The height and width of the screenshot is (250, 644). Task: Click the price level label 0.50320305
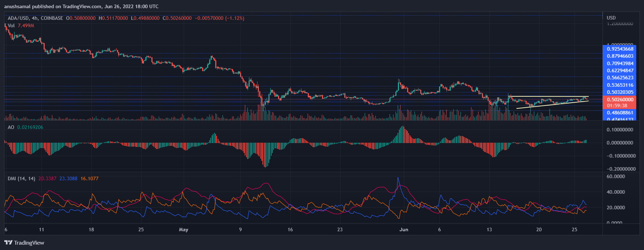(x=620, y=92)
